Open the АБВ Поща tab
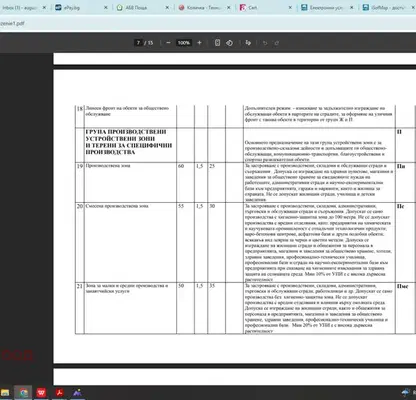Image resolution: width=416 pixels, height=400 pixels. [142, 7]
